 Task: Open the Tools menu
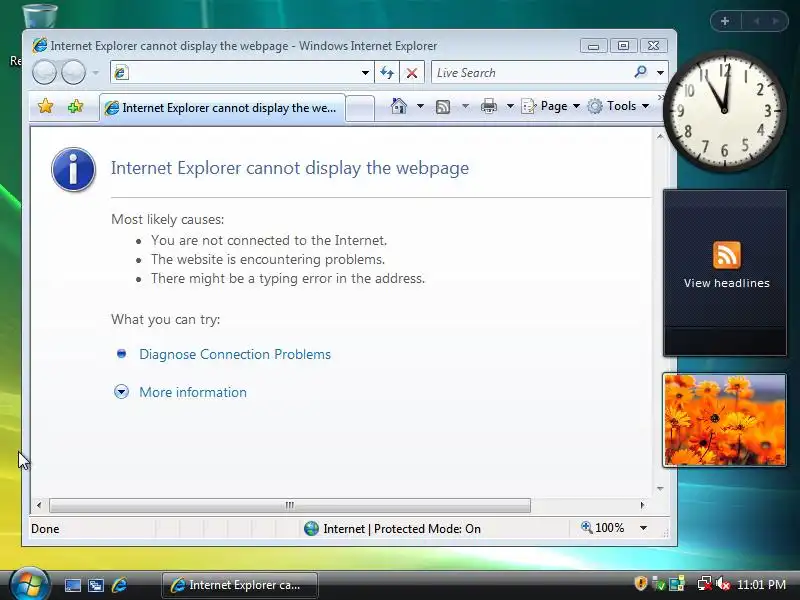(618, 106)
